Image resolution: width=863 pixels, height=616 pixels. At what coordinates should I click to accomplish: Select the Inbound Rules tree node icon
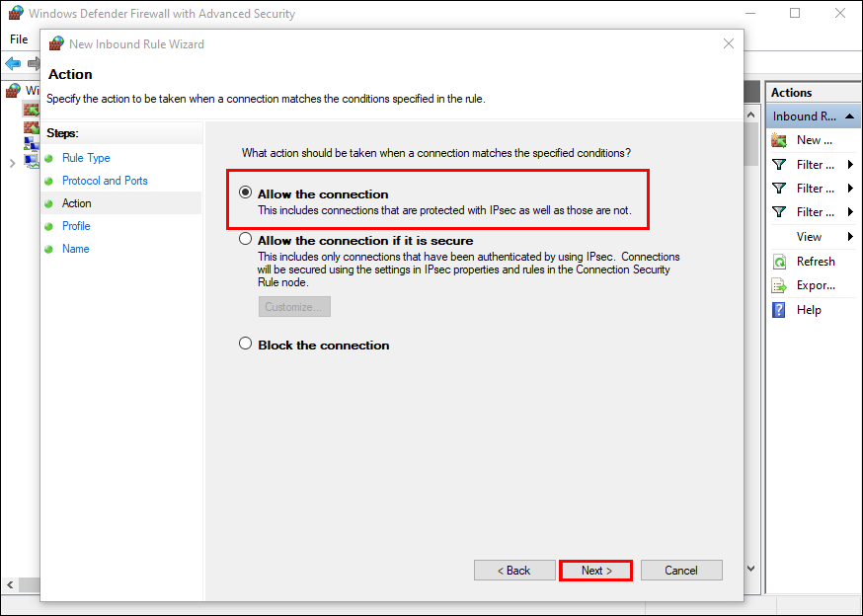pyautogui.click(x=31, y=109)
